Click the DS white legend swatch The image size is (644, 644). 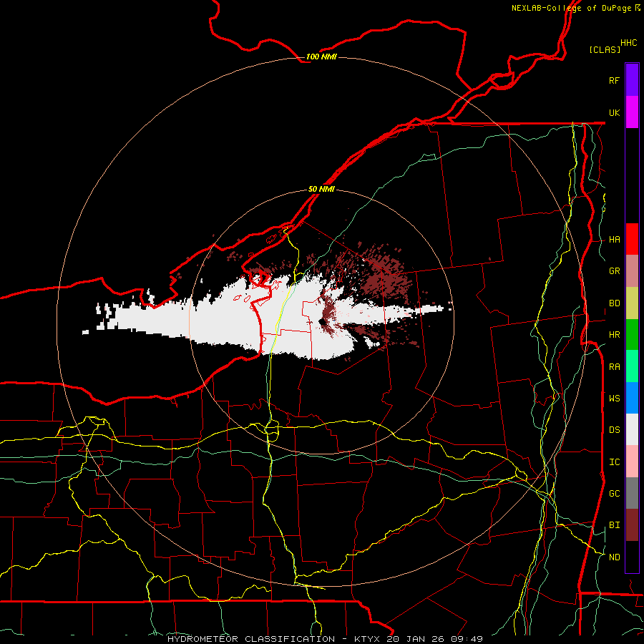(x=632, y=429)
